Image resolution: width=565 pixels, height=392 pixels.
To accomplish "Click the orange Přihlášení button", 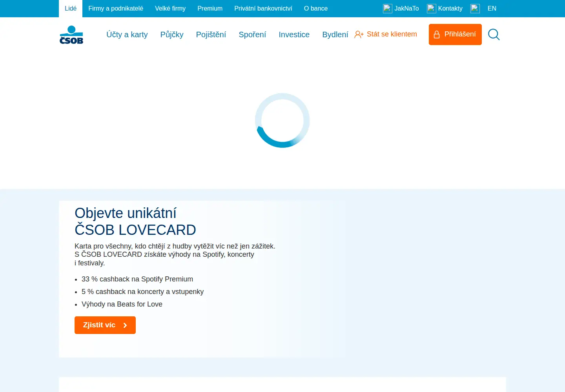I will [455, 34].
